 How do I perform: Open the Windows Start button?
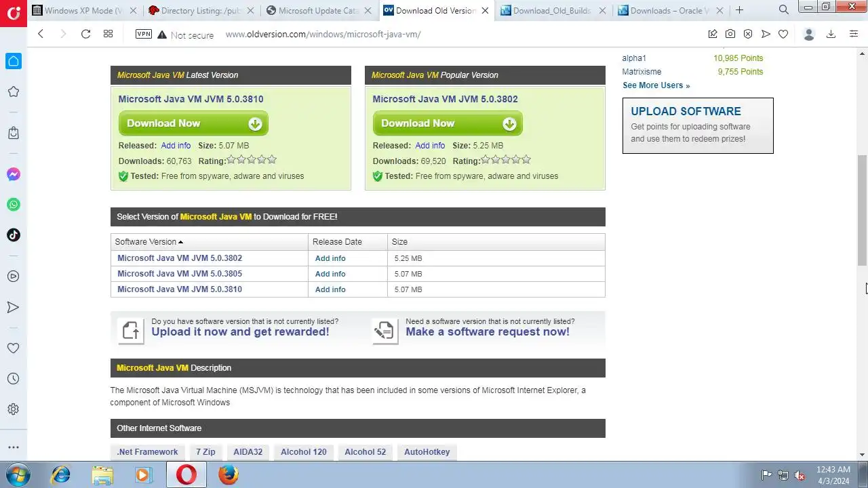(16, 474)
